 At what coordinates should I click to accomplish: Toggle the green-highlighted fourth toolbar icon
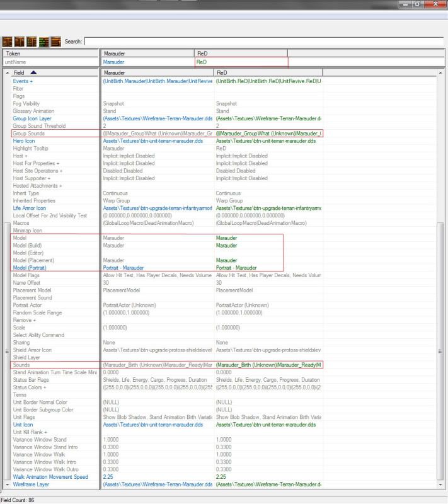pyautogui.click(x=43, y=42)
